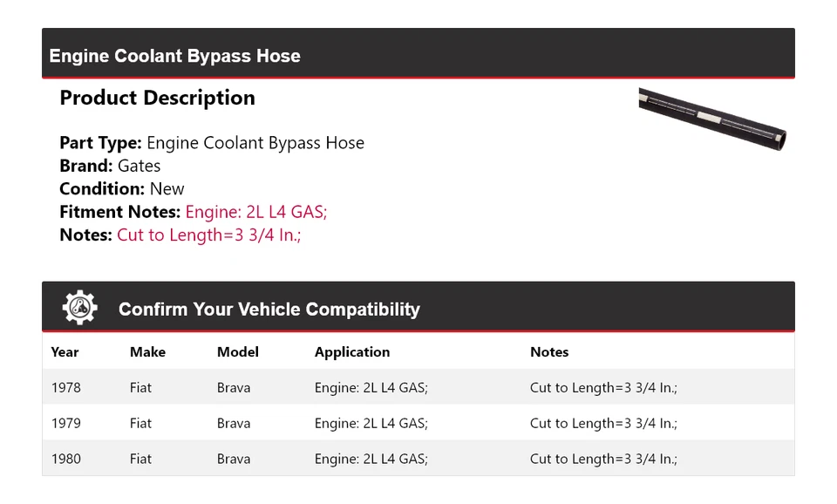837x504 pixels.
Task: Select the Application column header
Action: pos(352,352)
